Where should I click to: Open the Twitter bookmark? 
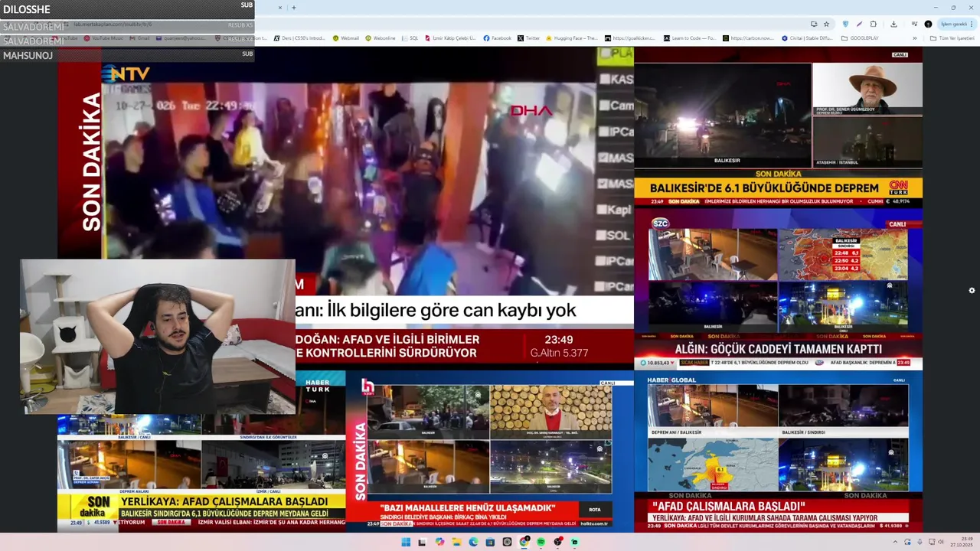tap(528, 38)
